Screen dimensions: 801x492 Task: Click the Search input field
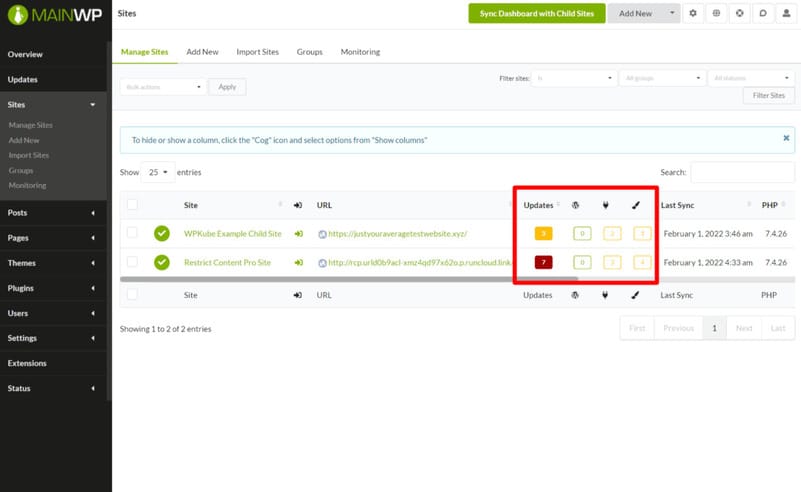(x=742, y=172)
